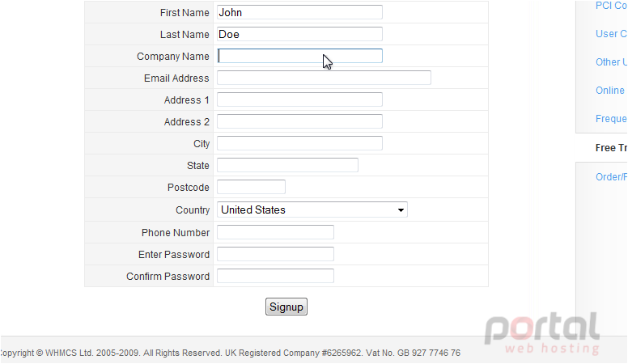This screenshot has width=628, height=364.
Task: Open the Order/F... sidebar link
Action: click(611, 177)
